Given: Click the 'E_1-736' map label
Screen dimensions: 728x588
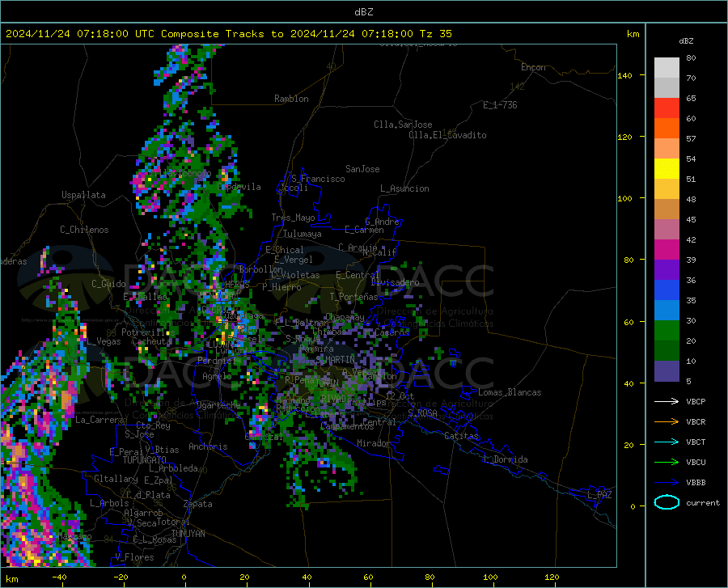Looking at the screenshot, I should pos(500,105).
